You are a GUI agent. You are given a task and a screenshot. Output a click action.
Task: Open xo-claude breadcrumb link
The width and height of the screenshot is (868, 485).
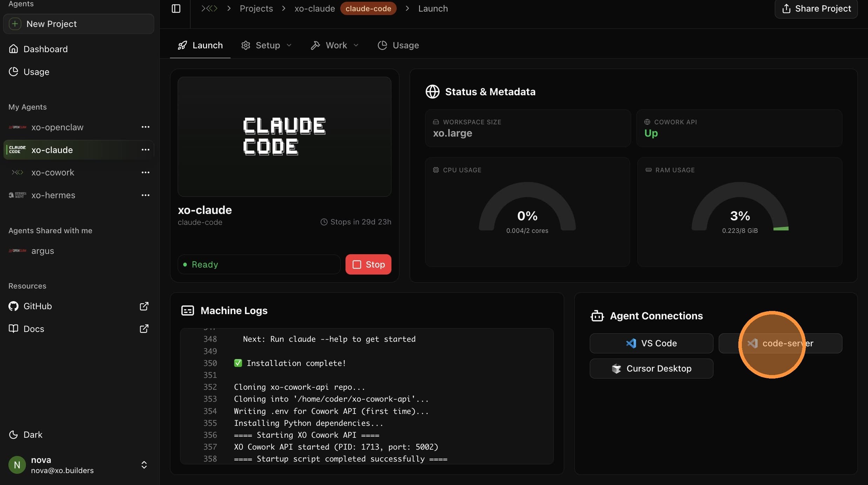coord(315,8)
